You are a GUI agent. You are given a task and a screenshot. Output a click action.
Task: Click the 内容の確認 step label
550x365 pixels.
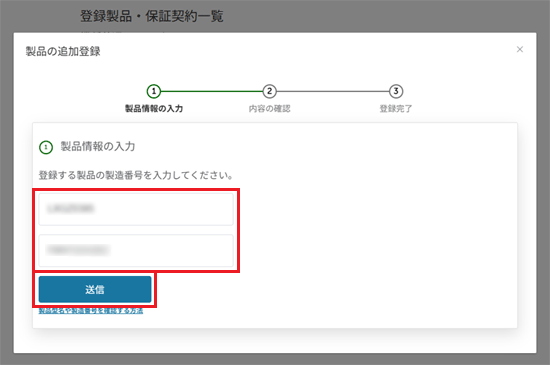tap(269, 109)
